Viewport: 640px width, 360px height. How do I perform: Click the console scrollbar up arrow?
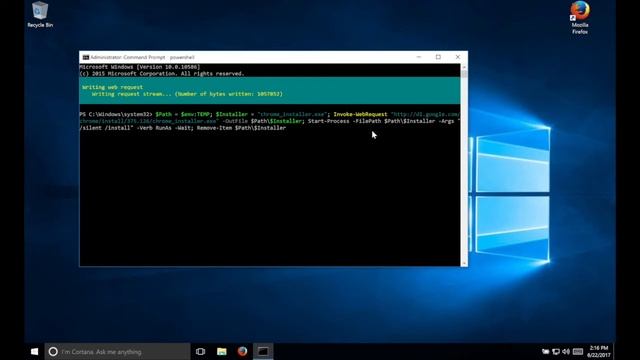[464, 67]
